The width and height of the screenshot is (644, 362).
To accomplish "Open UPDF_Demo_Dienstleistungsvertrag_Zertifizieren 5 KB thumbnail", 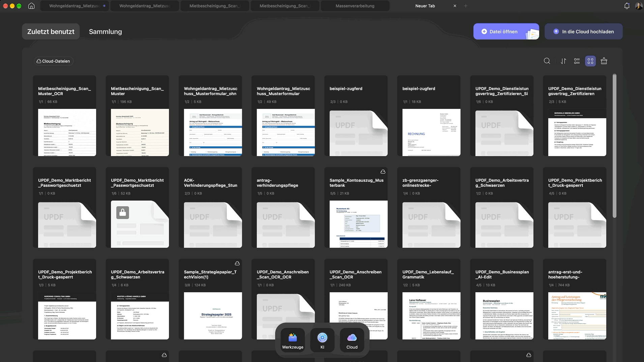I will point(577,132).
